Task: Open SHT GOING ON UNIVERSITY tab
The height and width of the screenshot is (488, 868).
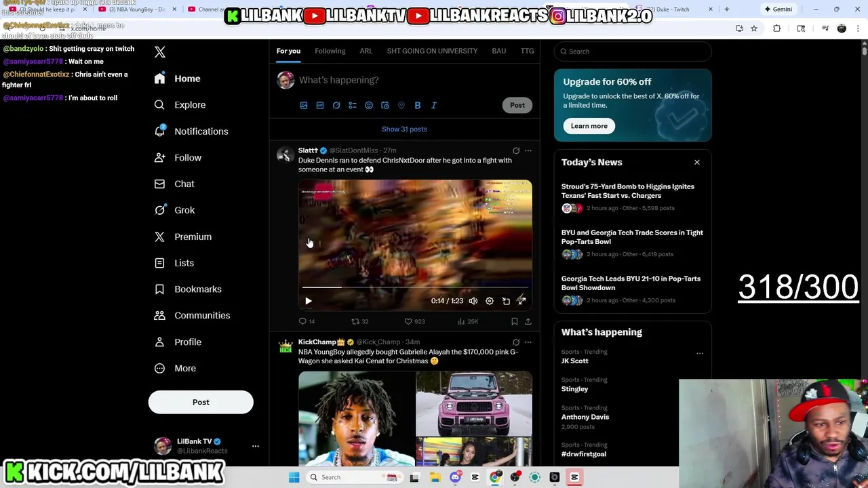Action: tap(432, 51)
